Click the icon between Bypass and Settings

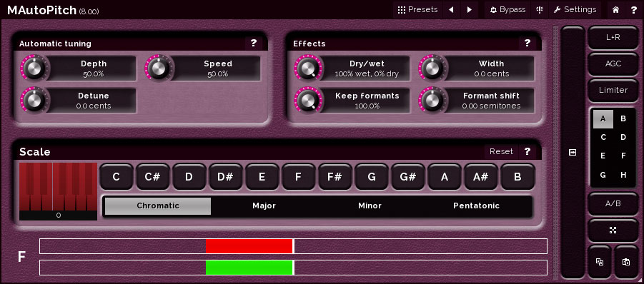tap(540, 10)
